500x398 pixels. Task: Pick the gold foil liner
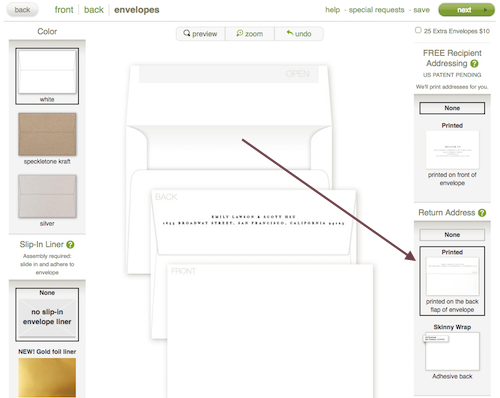pos(47,377)
